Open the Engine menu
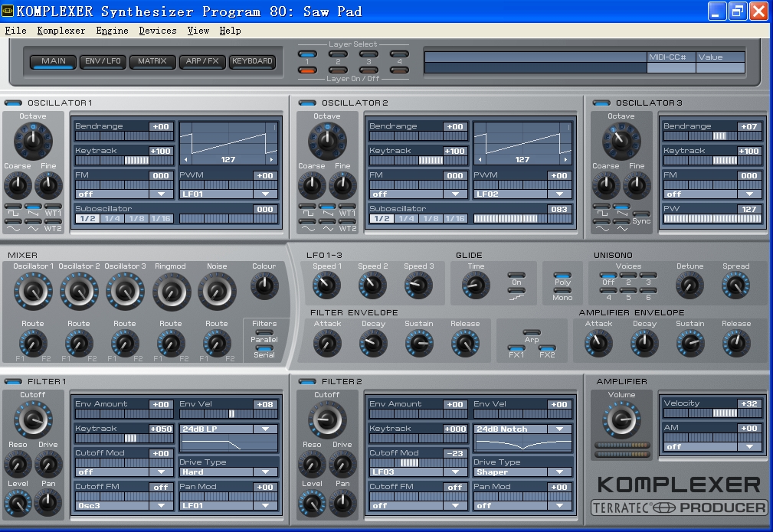This screenshot has height=532, width=773. click(x=112, y=31)
